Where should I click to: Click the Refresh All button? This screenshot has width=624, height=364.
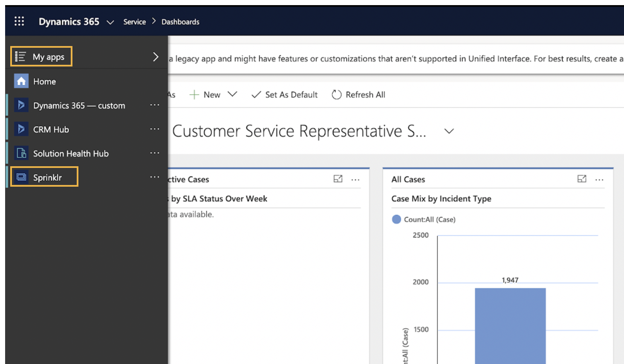[x=358, y=95]
